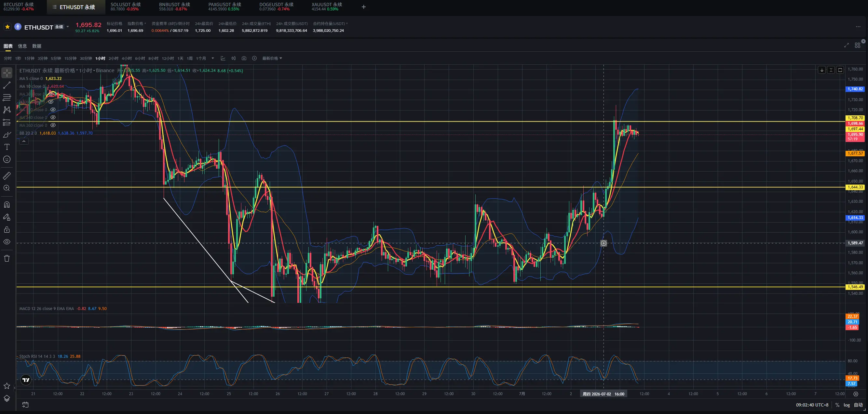
Task: Open the emoji sticker tool
Action: 7,160
